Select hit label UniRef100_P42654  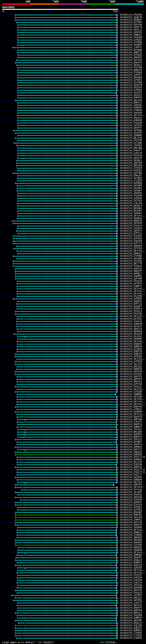click(131, 615)
